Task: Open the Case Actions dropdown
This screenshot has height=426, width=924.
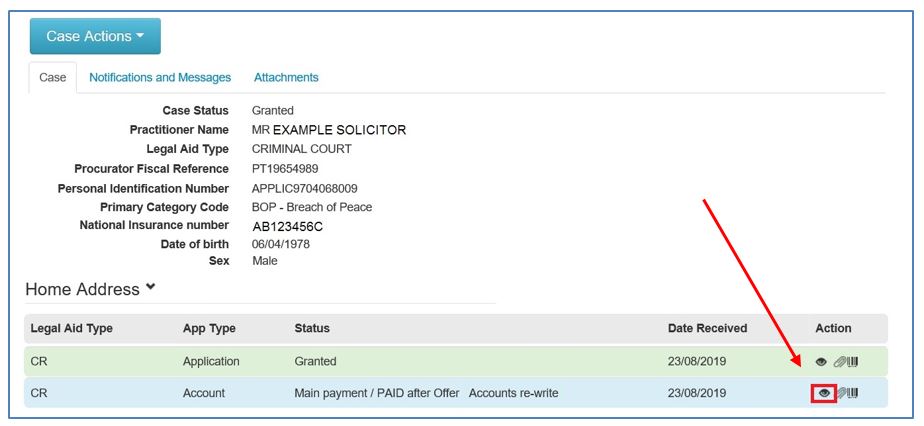Action: point(95,36)
